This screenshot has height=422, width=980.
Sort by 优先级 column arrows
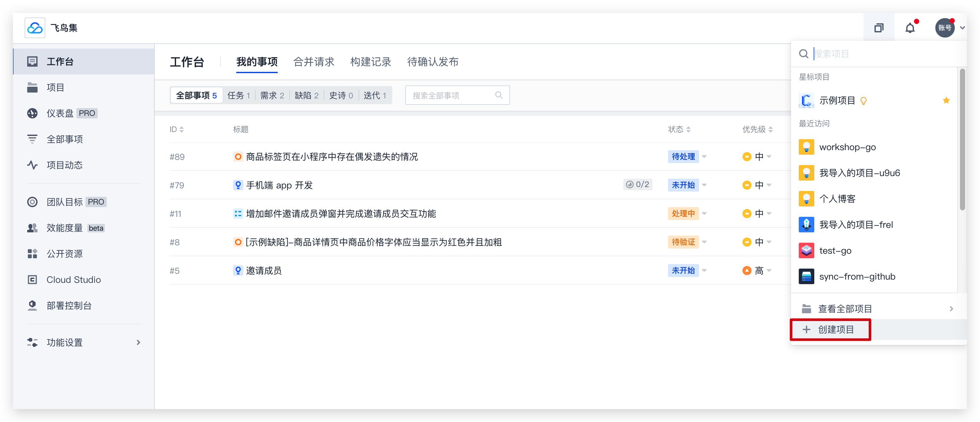(x=770, y=129)
